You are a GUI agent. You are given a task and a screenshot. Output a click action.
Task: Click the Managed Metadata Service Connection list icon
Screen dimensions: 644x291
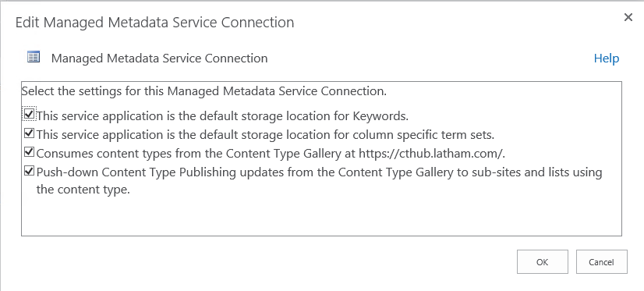34,57
